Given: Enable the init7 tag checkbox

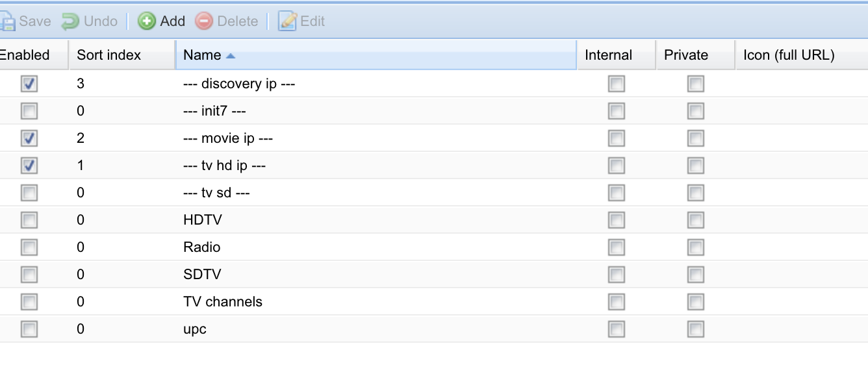Looking at the screenshot, I should tap(29, 111).
